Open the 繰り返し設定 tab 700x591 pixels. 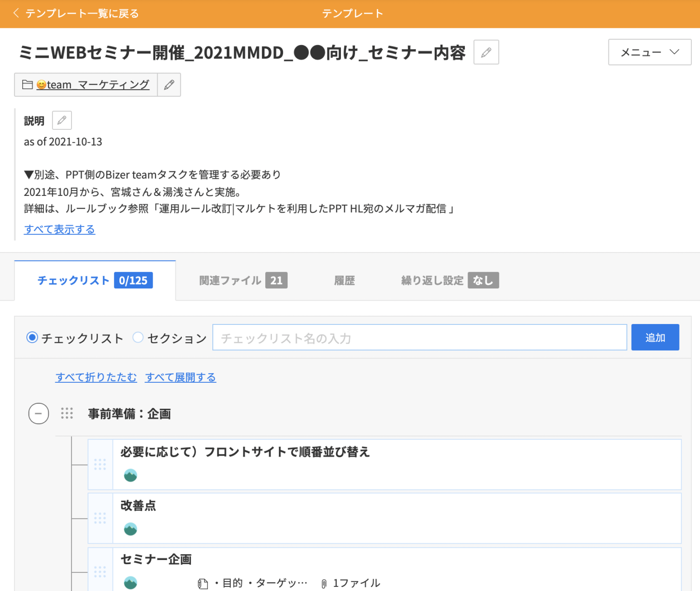[x=449, y=280]
